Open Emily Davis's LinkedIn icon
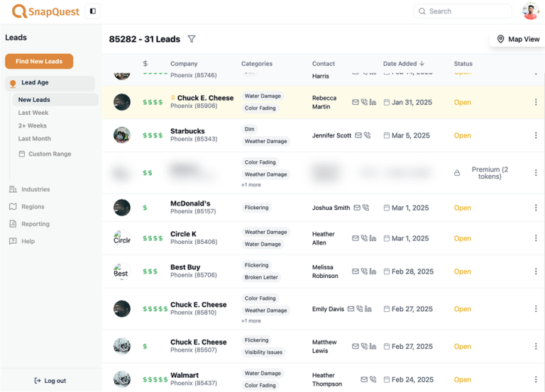Screen dimensions: 545x392 [368, 308]
